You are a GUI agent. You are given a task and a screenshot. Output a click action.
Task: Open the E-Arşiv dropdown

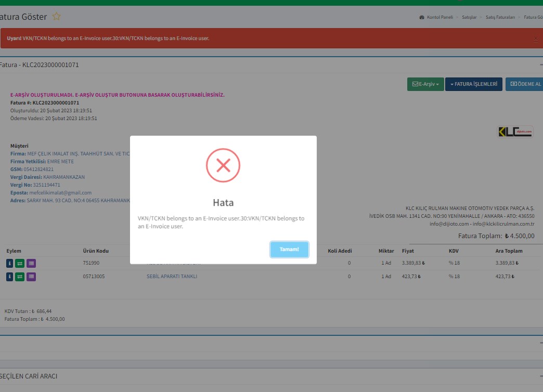(425, 84)
